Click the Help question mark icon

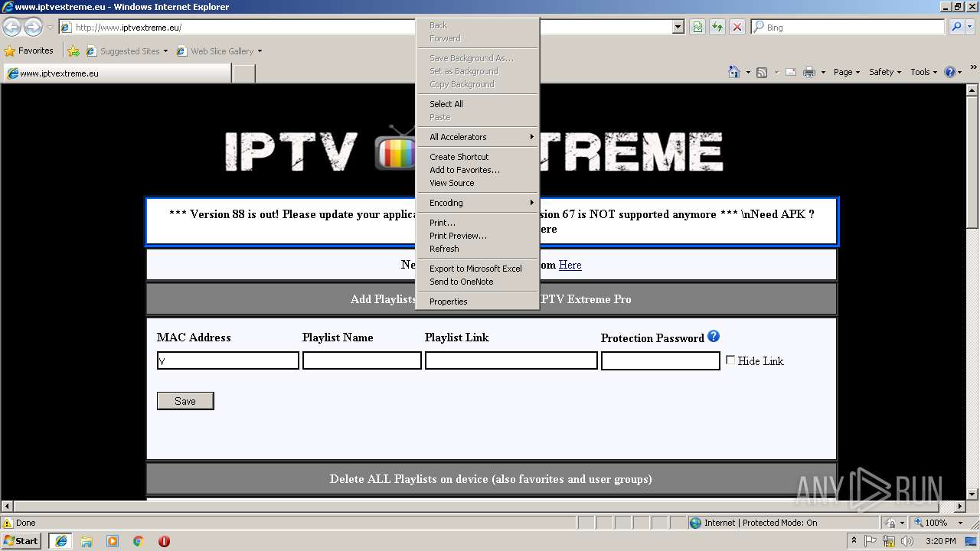950,72
